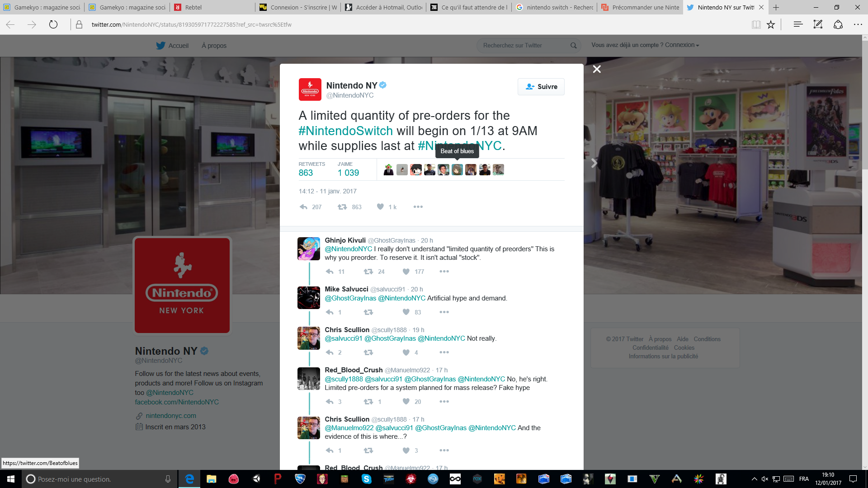Add page to favorites with star icon
Image resolution: width=868 pixels, height=488 pixels.
pyautogui.click(x=771, y=24)
